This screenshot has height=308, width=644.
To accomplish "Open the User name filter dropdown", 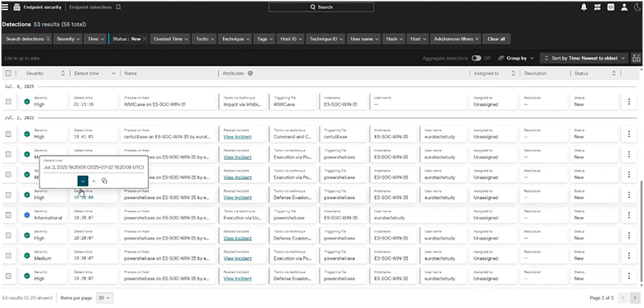I will [x=365, y=39].
